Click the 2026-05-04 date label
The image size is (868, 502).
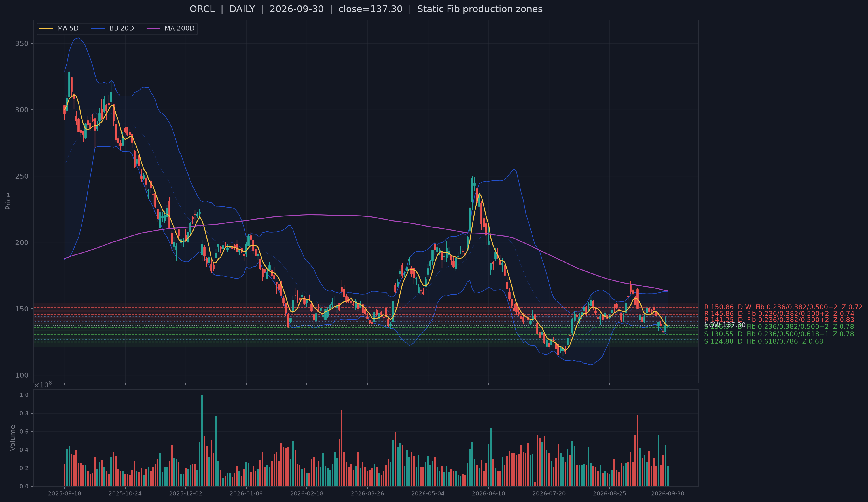coord(428,493)
